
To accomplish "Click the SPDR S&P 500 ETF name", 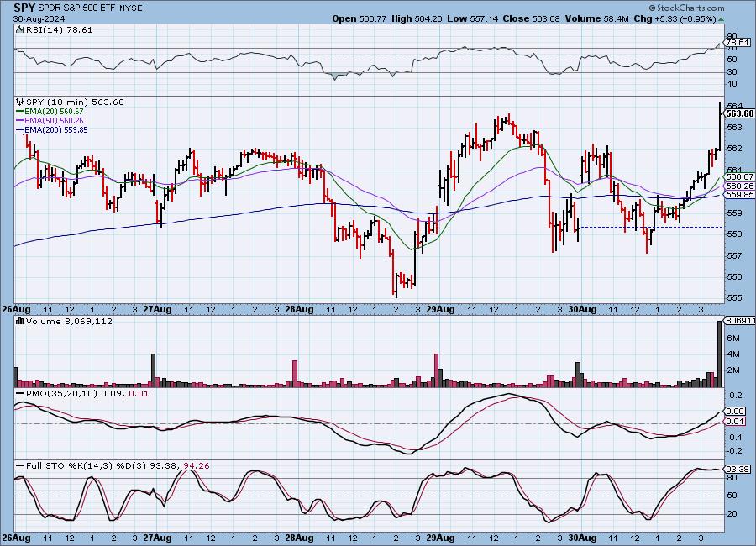I will (x=77, y=8).
